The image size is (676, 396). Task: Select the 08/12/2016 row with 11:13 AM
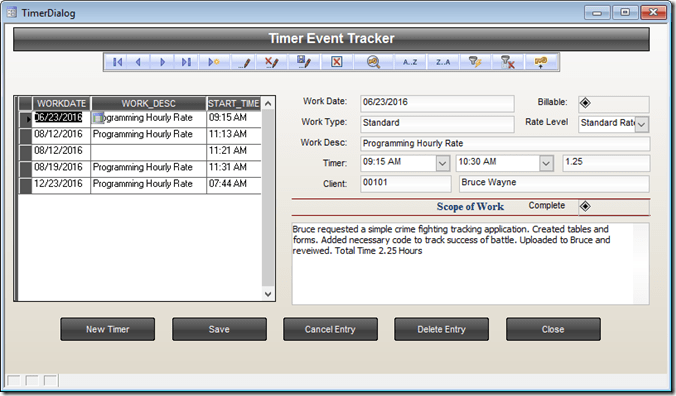coord(140,135)
